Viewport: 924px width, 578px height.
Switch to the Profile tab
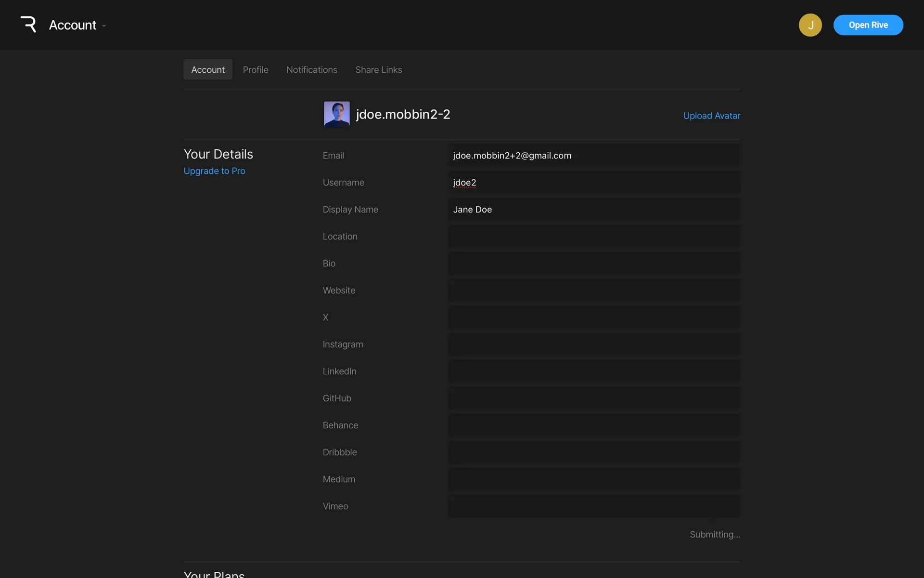click(256, 70)
